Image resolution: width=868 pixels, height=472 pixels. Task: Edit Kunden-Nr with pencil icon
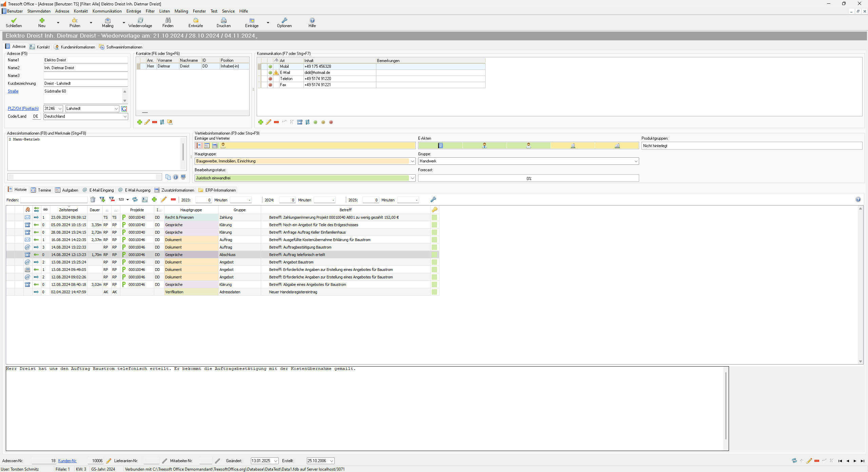click(x=109, y=461)
